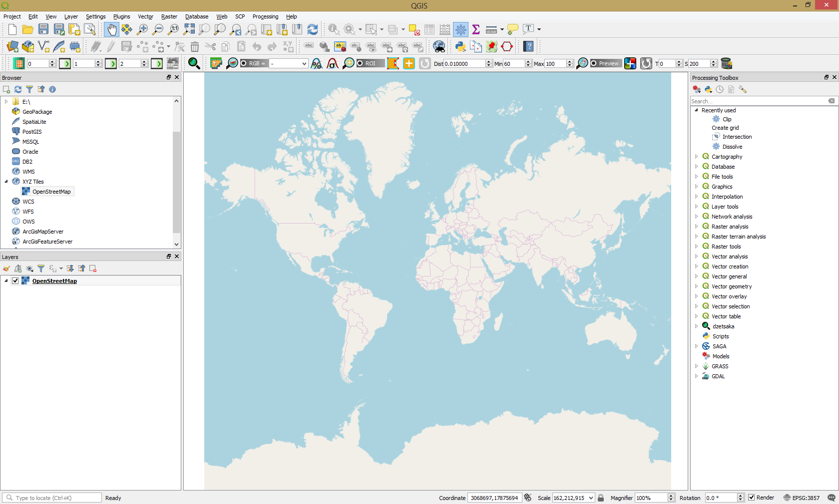Image resolution: width=839 pixels, height=504 pixels.
Task: Click the New Shapefile Layer icon
Action: click(43, 47)
